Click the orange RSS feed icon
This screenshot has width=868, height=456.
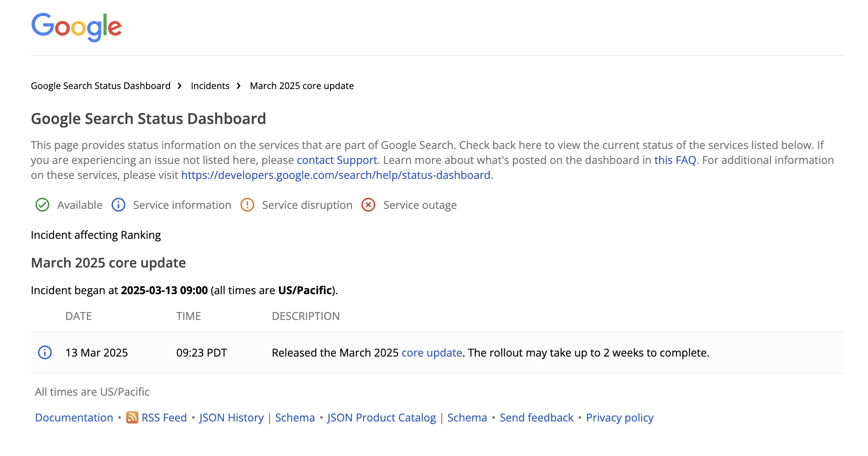[x=132, y=417]
